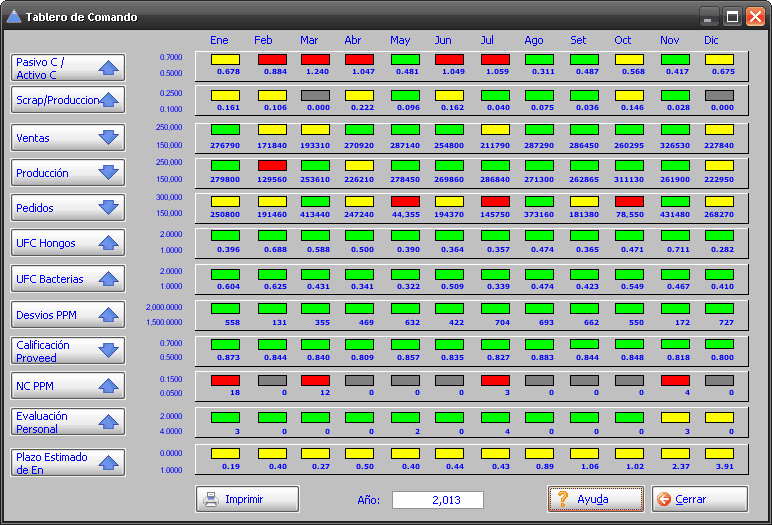Click the Ventas down arrow icon
Viewport: 772px width, 525px height.
[x=108, y=137]
